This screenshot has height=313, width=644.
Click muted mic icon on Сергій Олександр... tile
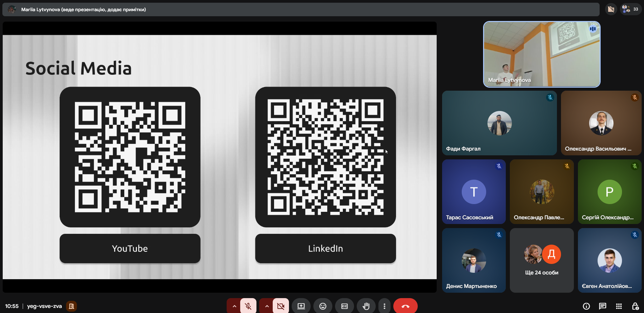(x=635, y=166)
